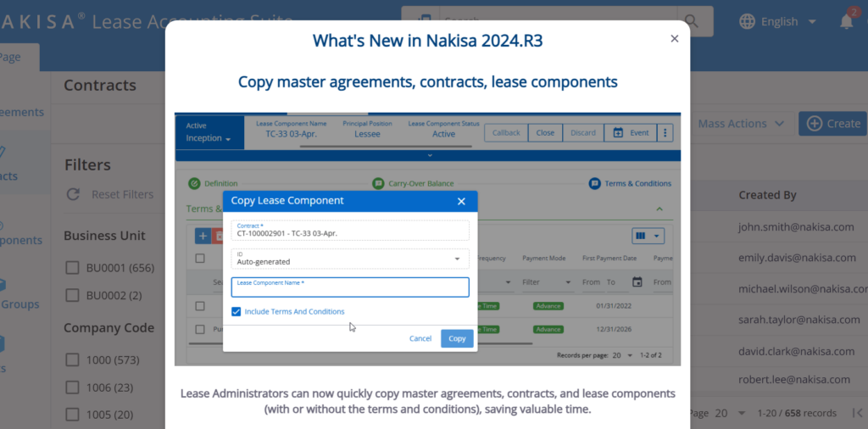Go to last page of records
Screen dimensions: 868x429
pyautogui.click(x=857, y=413)
